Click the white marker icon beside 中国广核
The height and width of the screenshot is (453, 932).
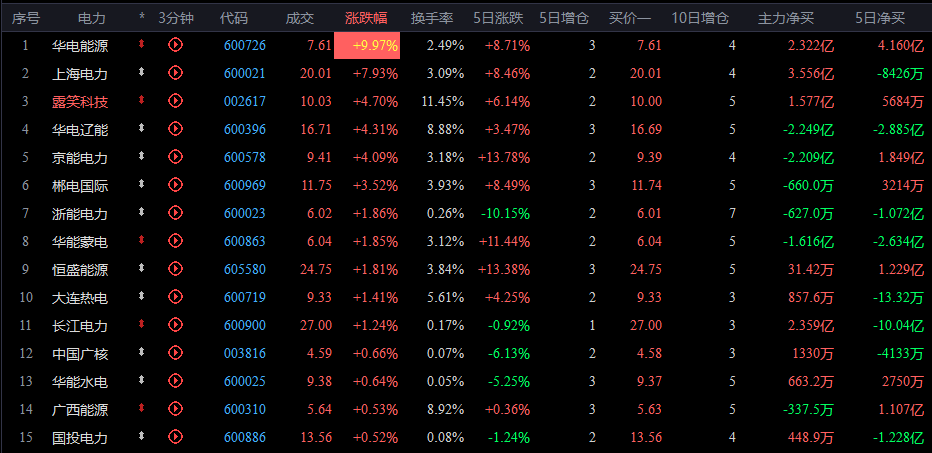pyautogui.click(x=141, y=351)
